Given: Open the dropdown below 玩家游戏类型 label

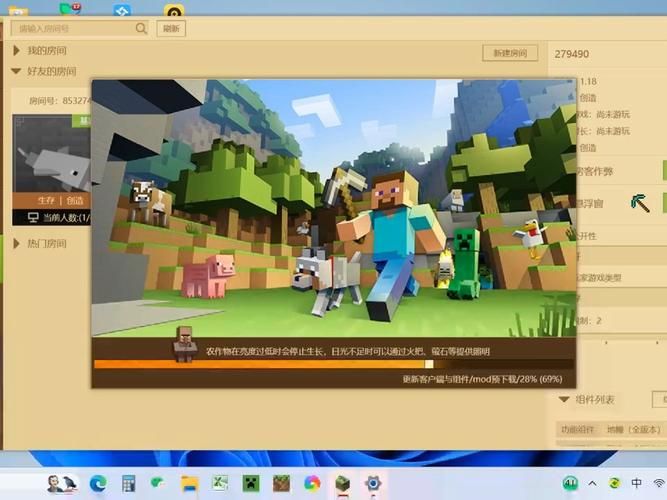Looking at the screenshot, I should (x=621, y=298).
